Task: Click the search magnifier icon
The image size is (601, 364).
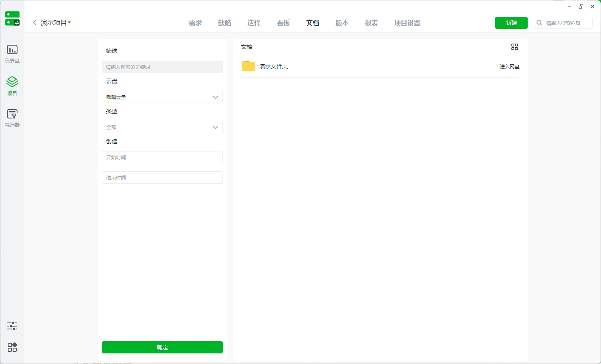Action: (x=539, y=23)
